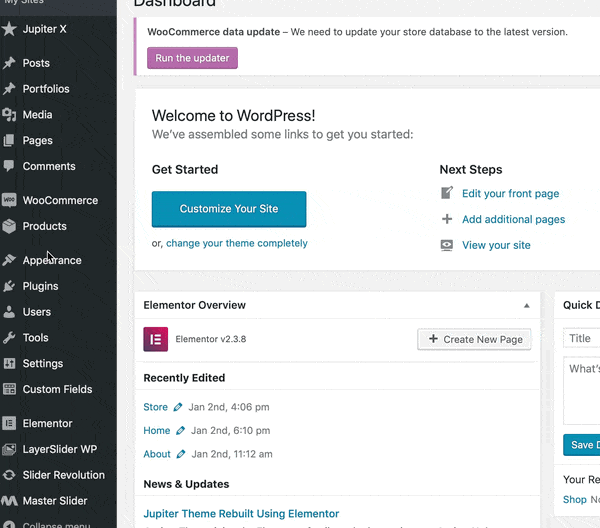Viewport: 600px width, 528px height.
Task: Open the Portfolios menu
Action: click(46, 89)
